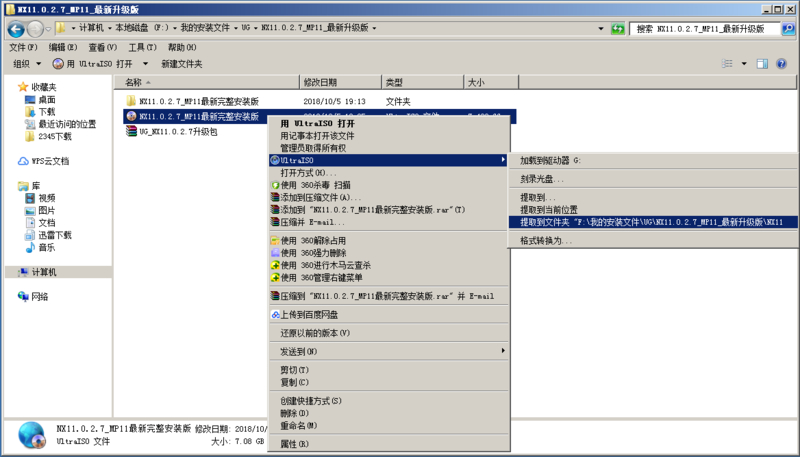
Task: Click the Baidu cloud icon beside 上传到百度网盘
Action: point(275,315)
